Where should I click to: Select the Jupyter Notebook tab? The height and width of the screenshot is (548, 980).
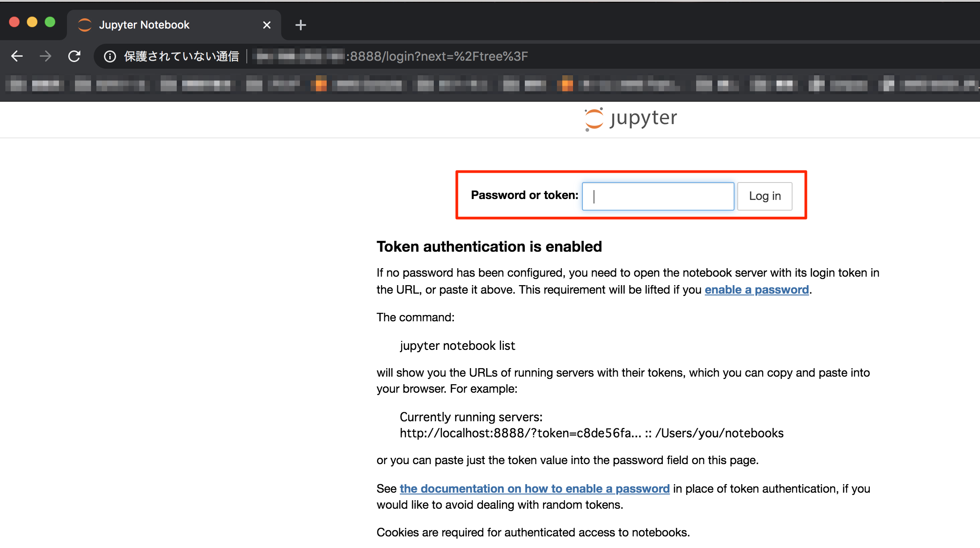click(174, 25)
